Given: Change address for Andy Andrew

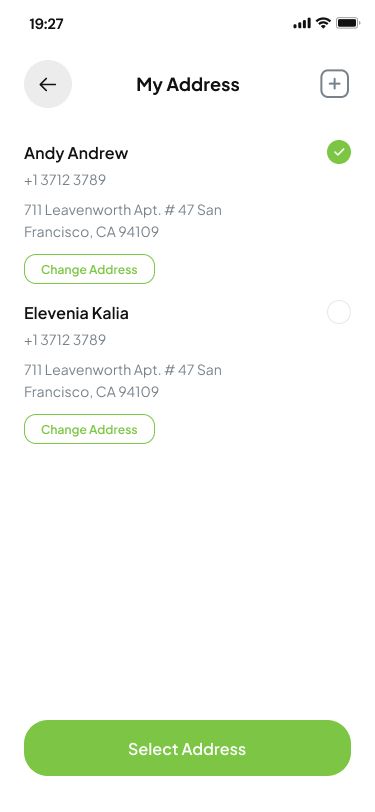Looking at the screenshot, I should tap(89, 269).
